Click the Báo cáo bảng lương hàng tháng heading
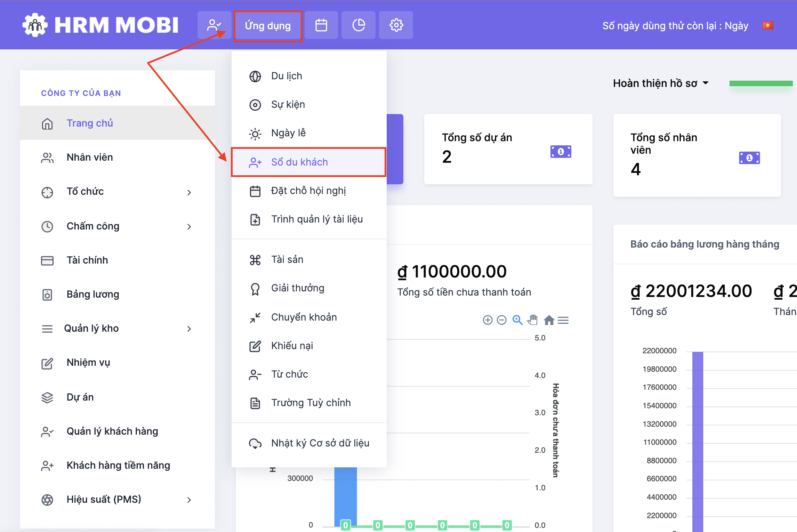 click(705, 244)
